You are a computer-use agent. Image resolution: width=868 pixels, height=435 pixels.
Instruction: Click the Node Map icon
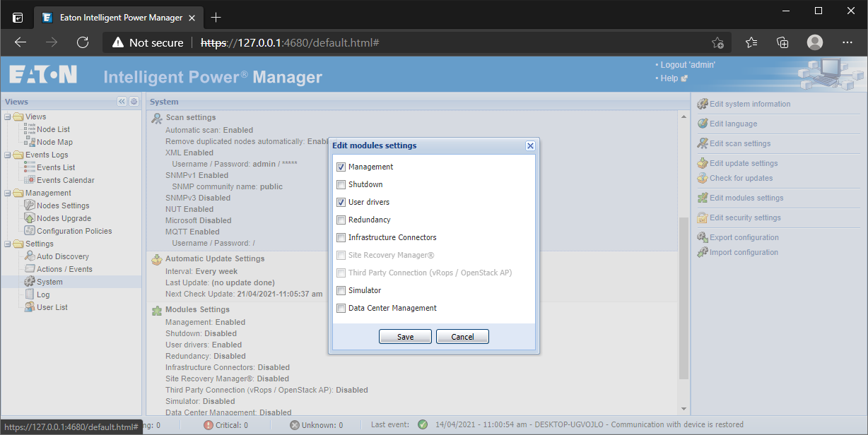pos(30,142)
